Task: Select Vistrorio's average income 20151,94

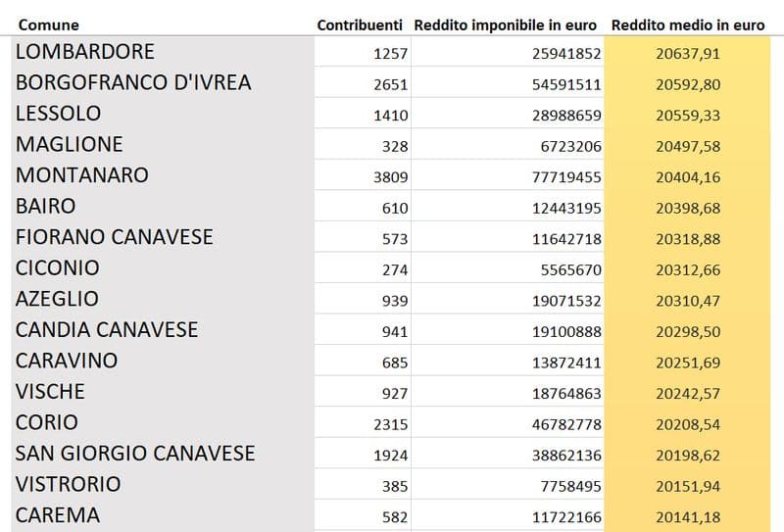Action: tap(687, 486)
